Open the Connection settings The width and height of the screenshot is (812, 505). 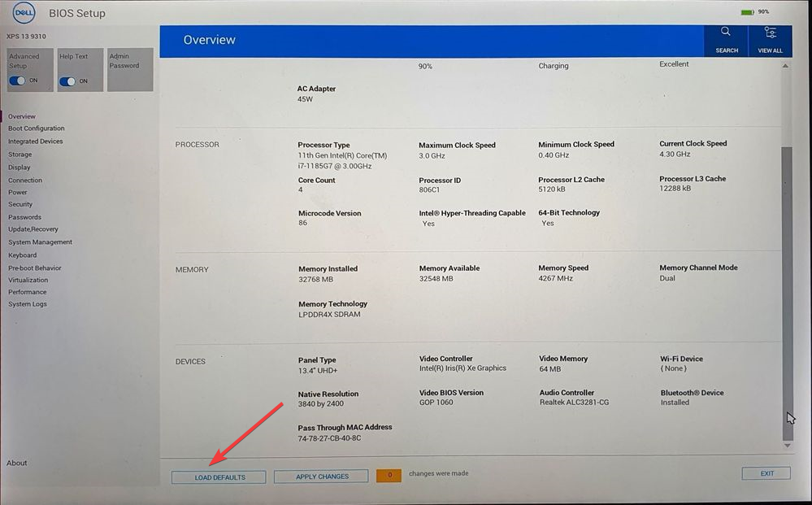[25, 181]
